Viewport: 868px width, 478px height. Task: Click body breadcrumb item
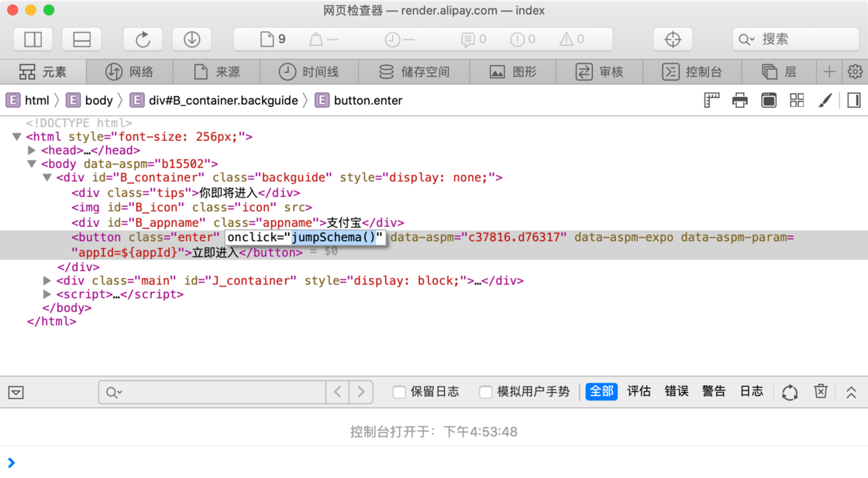89,100
